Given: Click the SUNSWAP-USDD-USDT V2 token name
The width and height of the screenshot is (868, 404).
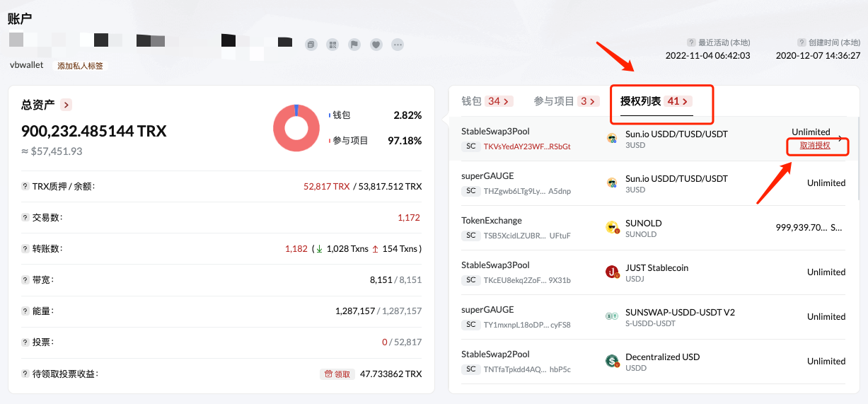Looking at the screenshot, I should click(x=681, y=312).
